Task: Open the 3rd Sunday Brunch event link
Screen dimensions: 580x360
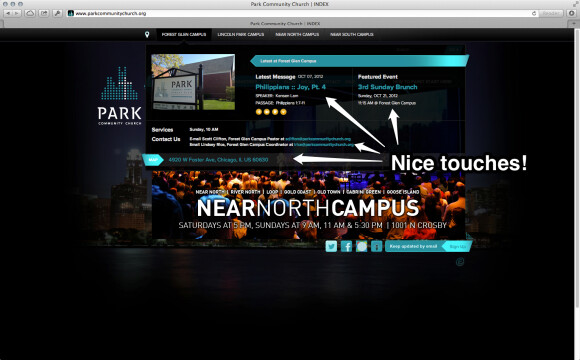Action: [387, 87]
